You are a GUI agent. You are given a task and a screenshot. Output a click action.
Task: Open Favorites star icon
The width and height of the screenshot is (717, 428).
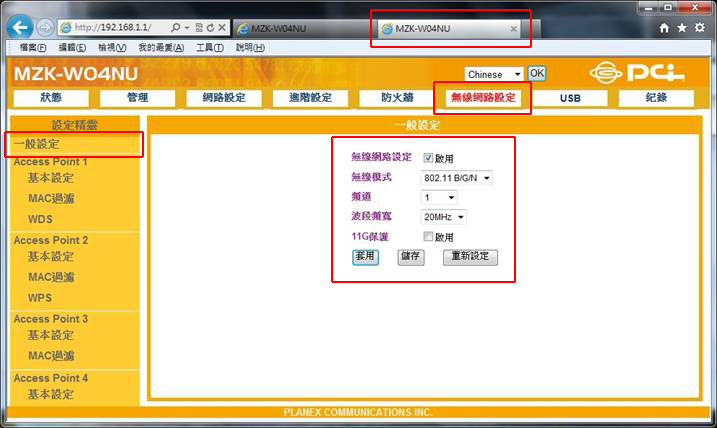(682, 28)
